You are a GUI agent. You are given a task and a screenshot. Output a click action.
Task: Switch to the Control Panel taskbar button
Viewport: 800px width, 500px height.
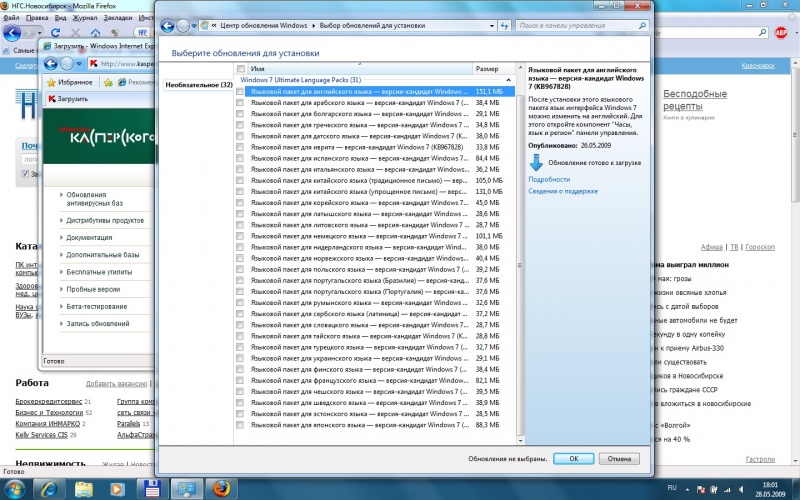(x=186, y=489)
